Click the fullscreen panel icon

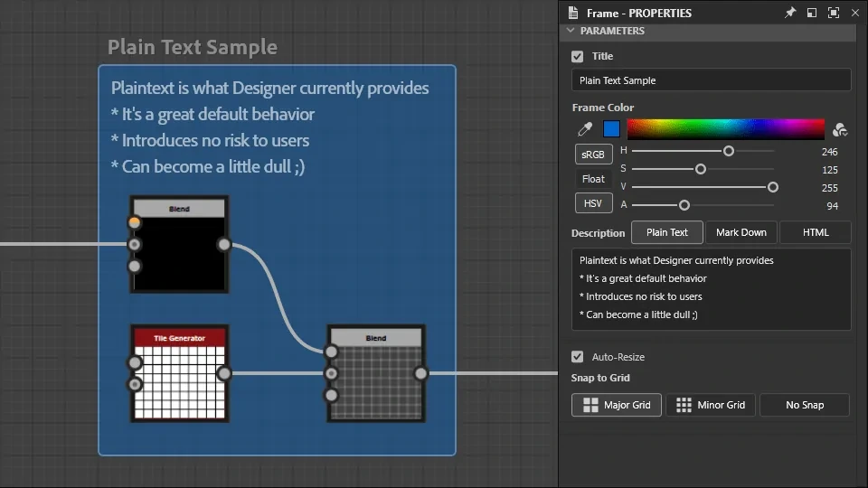(x=833, y=13)
